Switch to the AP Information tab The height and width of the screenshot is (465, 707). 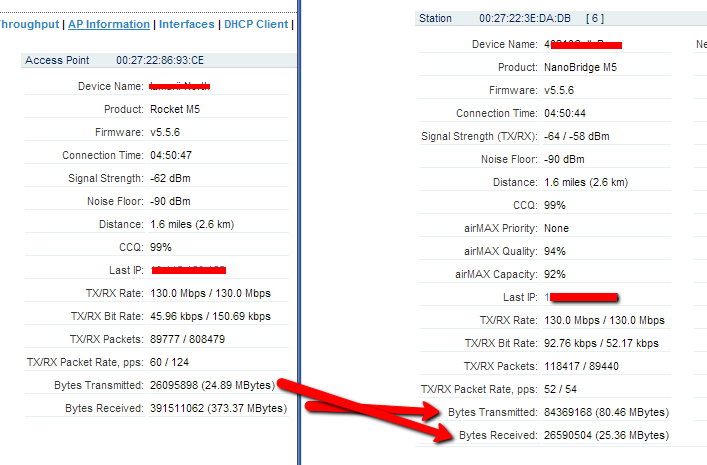coord(108,24)
